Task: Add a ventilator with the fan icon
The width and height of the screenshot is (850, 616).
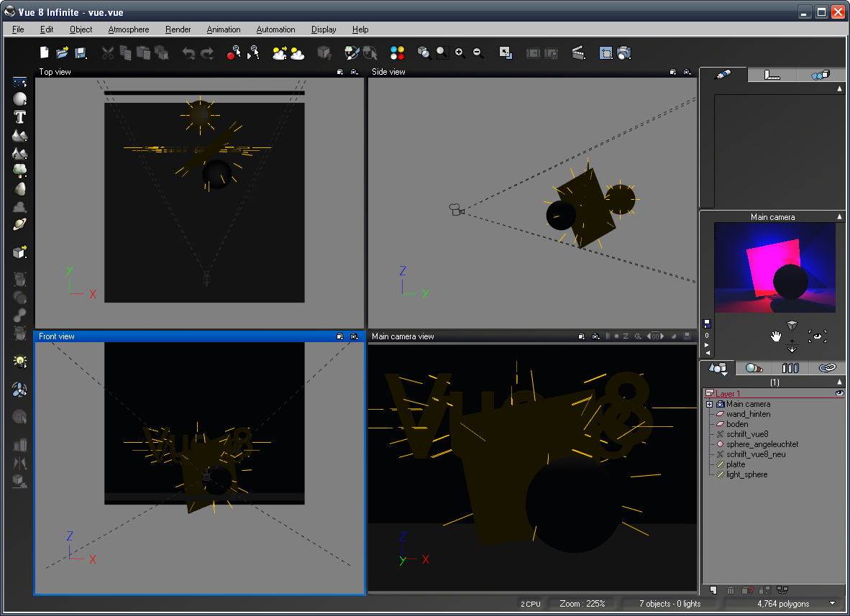Action: [19, 390]
